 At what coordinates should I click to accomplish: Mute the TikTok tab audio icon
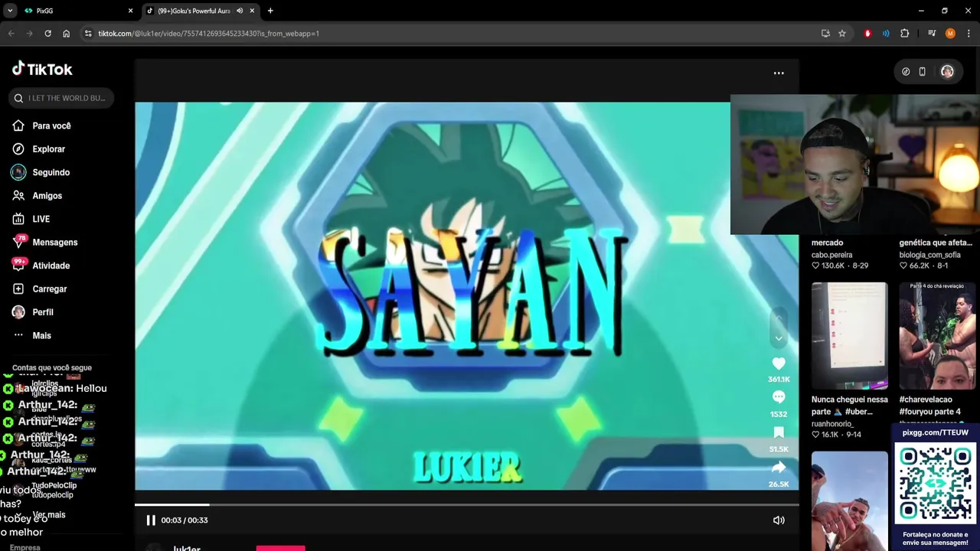click(240, 11)
